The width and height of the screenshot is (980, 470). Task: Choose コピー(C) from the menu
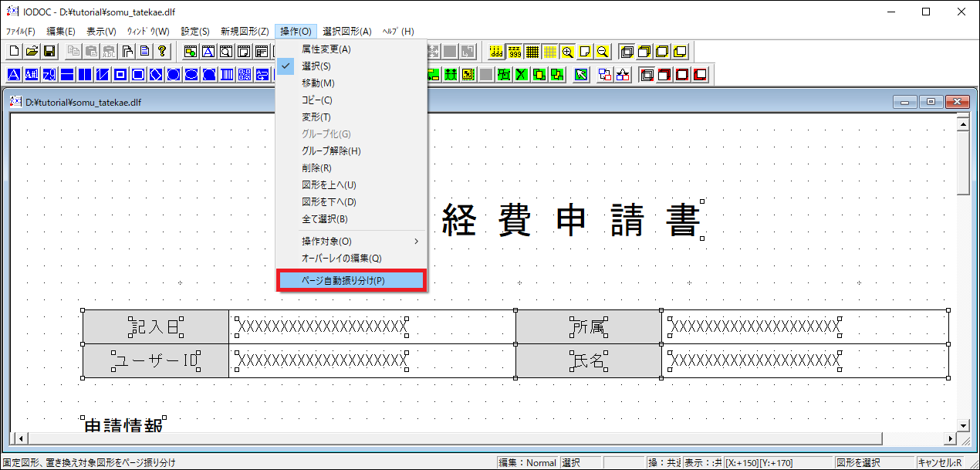point(351,100)
